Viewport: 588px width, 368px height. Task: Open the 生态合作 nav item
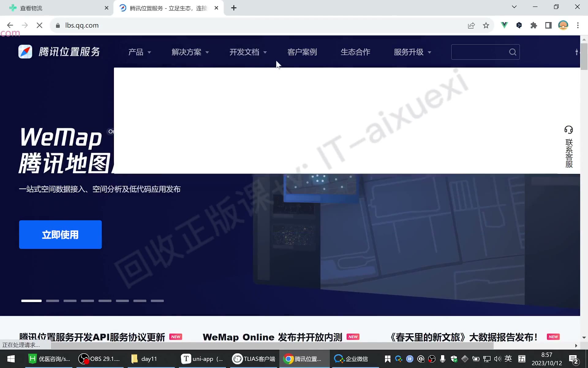[356, 52]
